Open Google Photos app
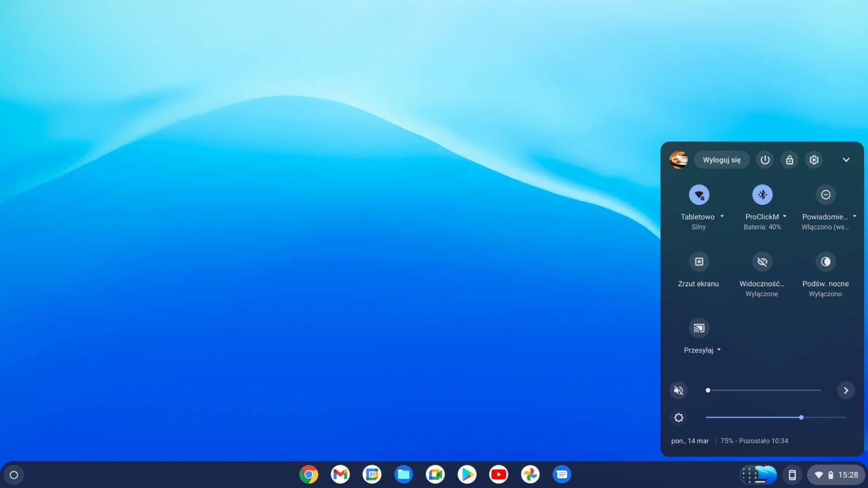The width and height of the screenshot is (868, 488). (530, 475)
